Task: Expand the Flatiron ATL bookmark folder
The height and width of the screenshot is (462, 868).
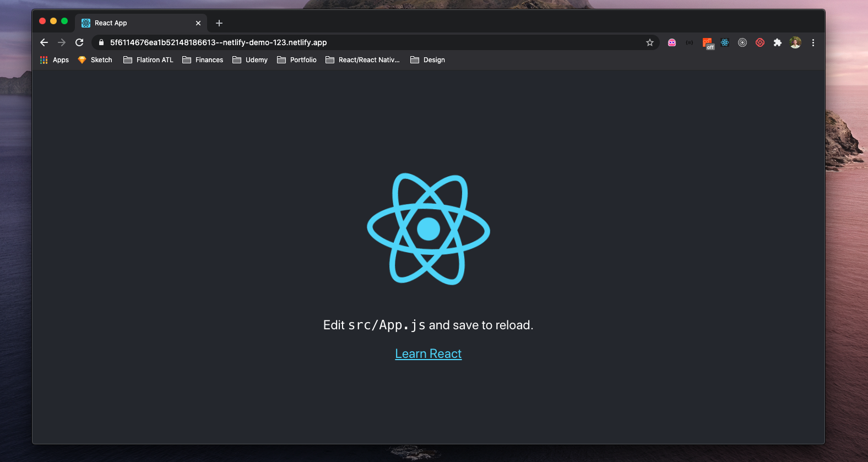Action: coord(148,60)
